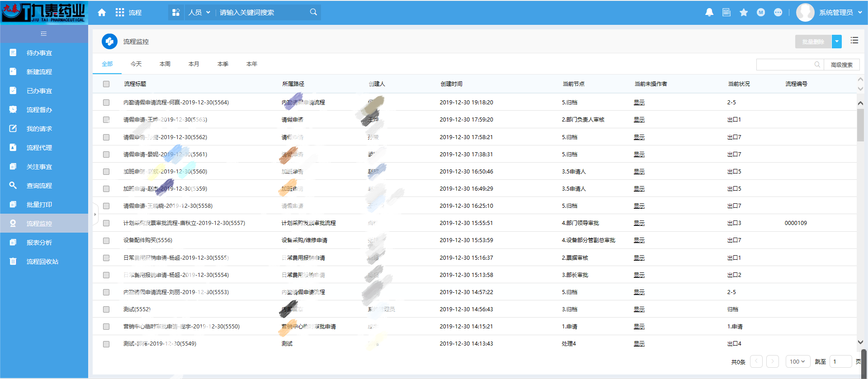This screenshot has width=868, height=379.
Task: Open 流程督办 from the sidebar
Action: [44, 110]
